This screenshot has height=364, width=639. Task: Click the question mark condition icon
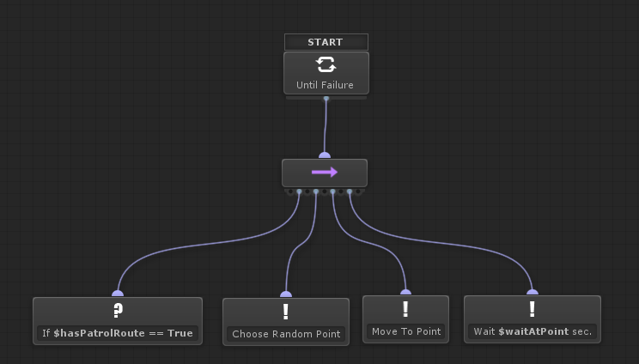118,310
